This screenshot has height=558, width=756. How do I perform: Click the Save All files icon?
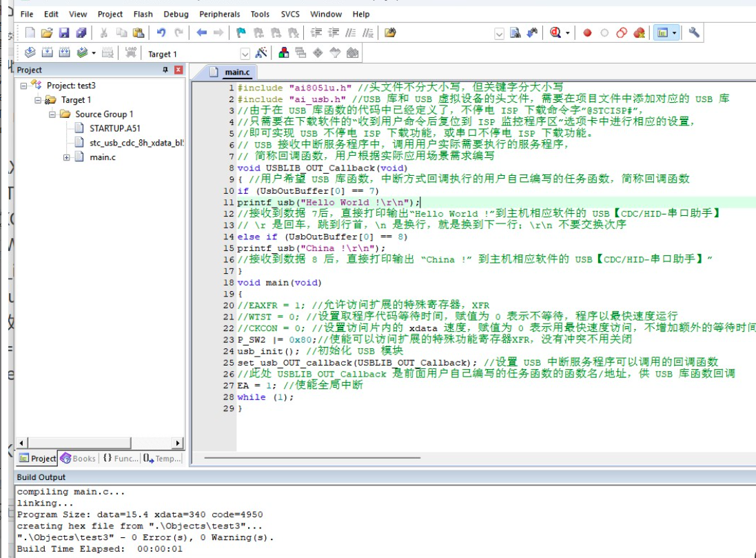tap(81, 32)
